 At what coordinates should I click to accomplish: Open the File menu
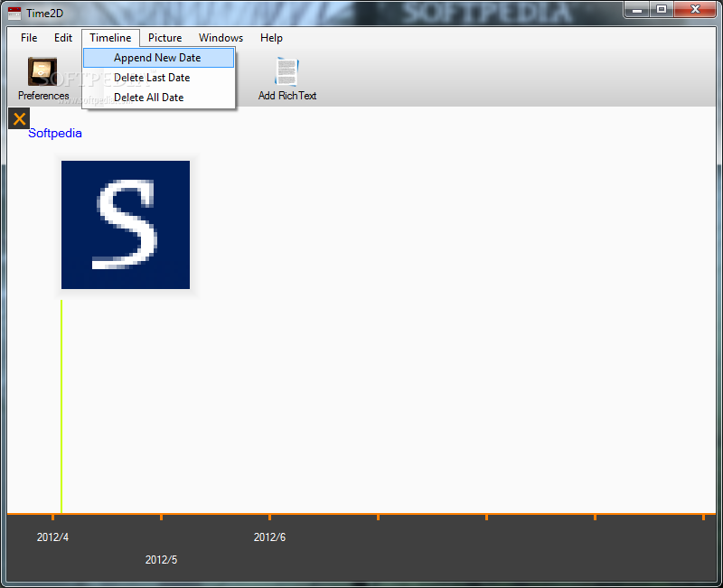[29, 38]
